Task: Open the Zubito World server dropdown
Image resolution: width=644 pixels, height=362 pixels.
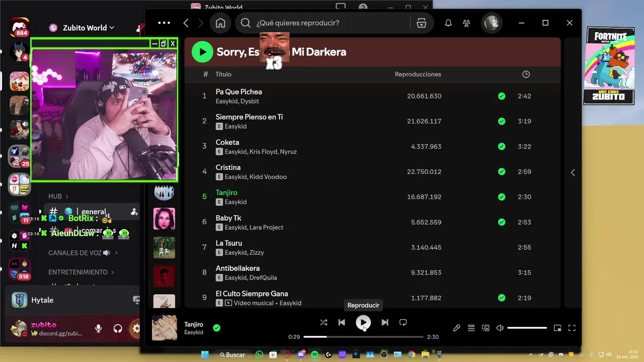Action: [89, 28]
